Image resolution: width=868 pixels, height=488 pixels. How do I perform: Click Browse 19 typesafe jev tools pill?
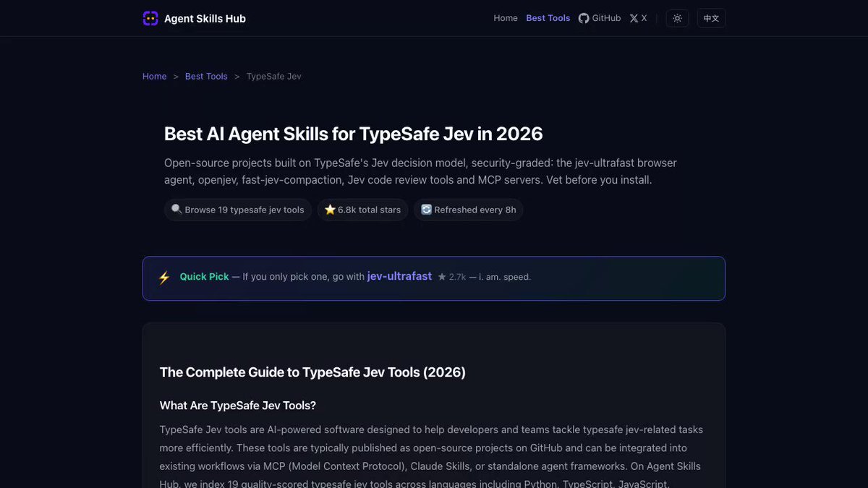238,210
